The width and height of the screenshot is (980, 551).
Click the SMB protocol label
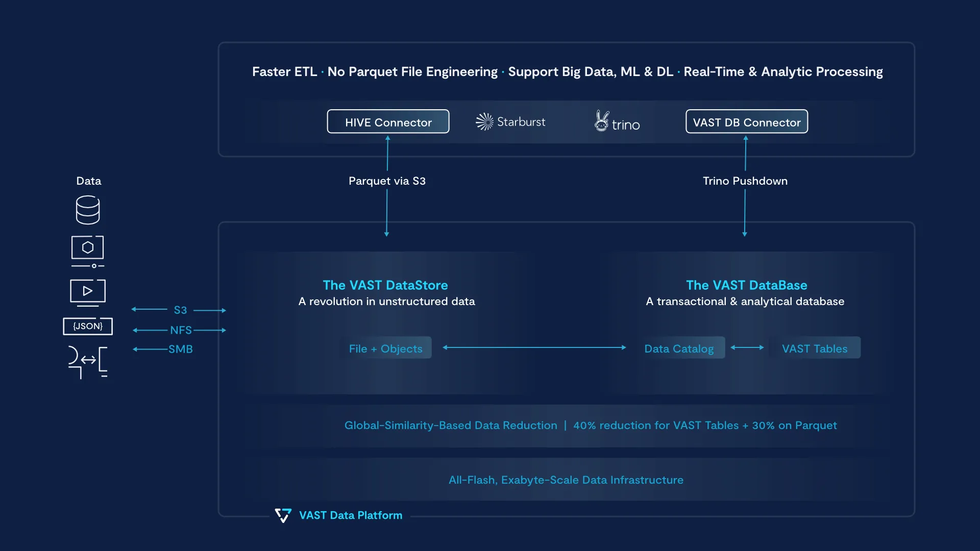pyautogui.click(x=181, y=349)
